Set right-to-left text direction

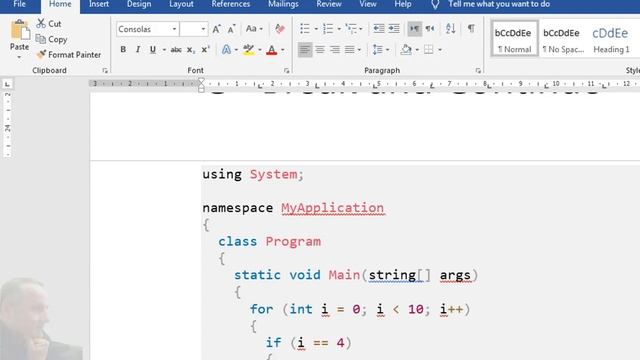[x=430, y=29]
